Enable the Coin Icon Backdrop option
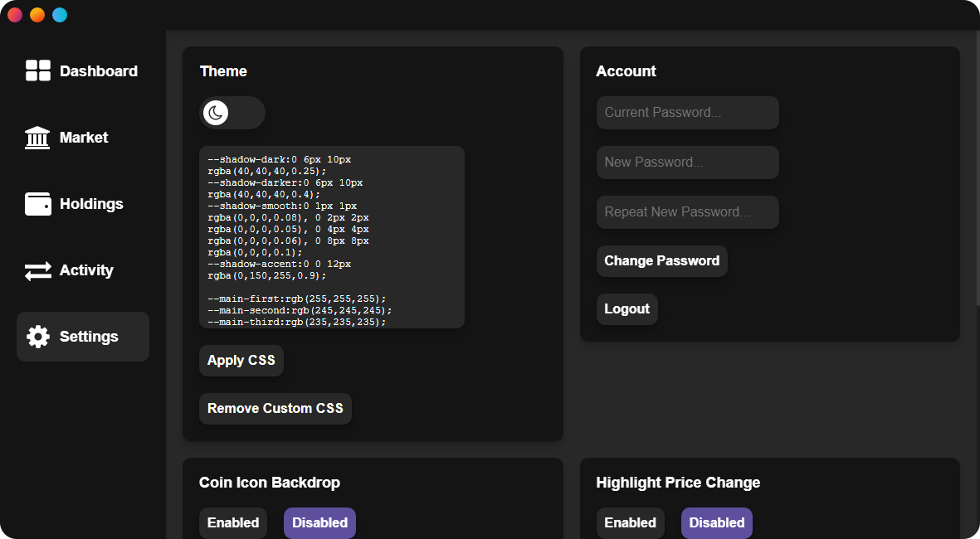Viewport: 980px width, 539px height. click(x=233, y=522)
